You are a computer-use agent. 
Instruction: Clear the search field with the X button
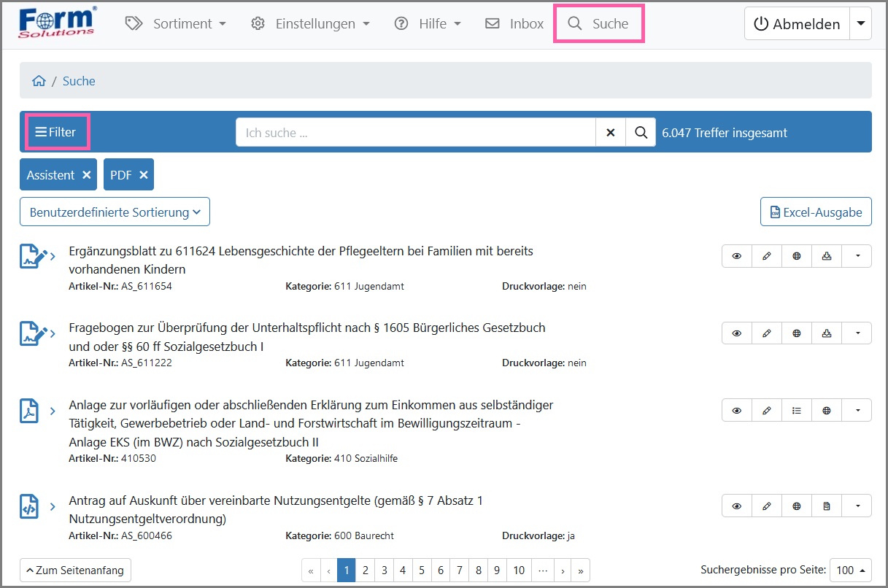[x=611, y=133]
